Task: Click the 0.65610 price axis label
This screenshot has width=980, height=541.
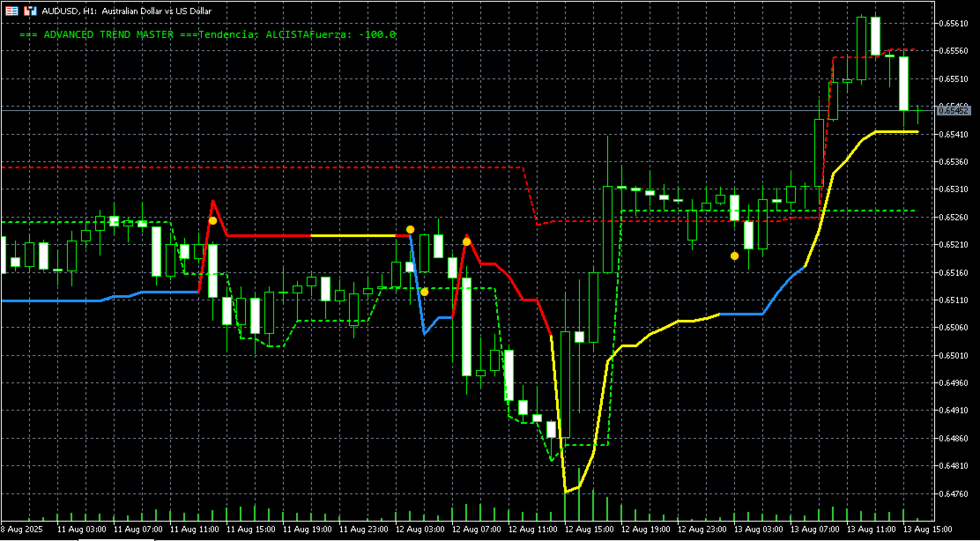Action: pyautogui.click(x=954, y=24)
